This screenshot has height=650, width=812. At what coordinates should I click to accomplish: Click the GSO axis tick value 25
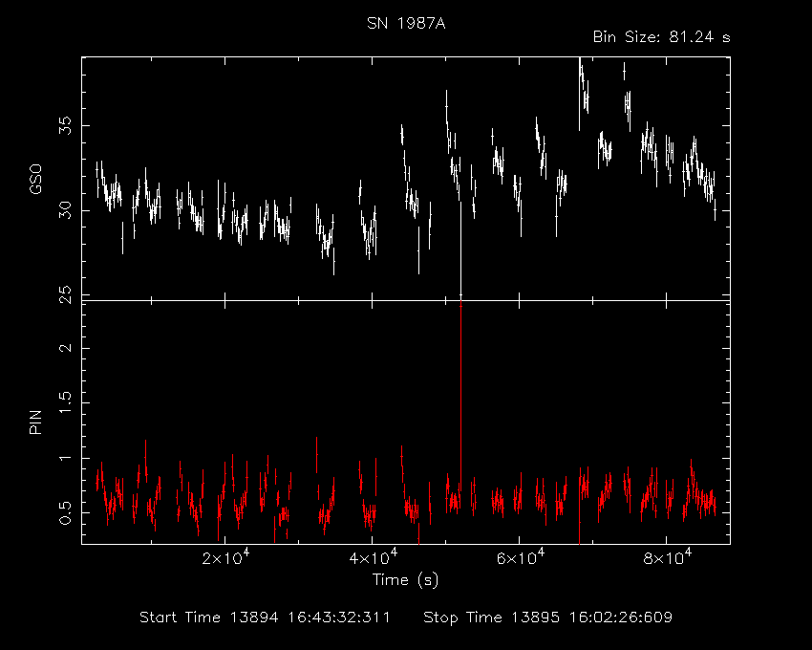[x=65, y=294]
